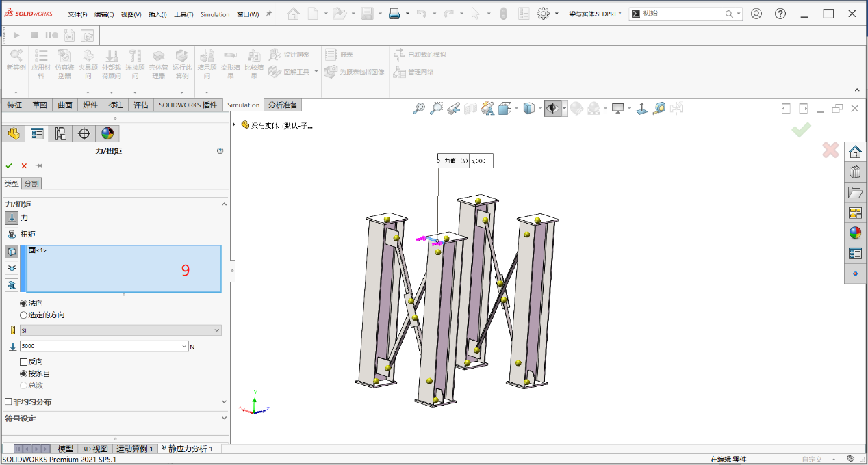Switch to the 分析准备 ribbon tab
868x465 pixels.
tap(283, 105)
